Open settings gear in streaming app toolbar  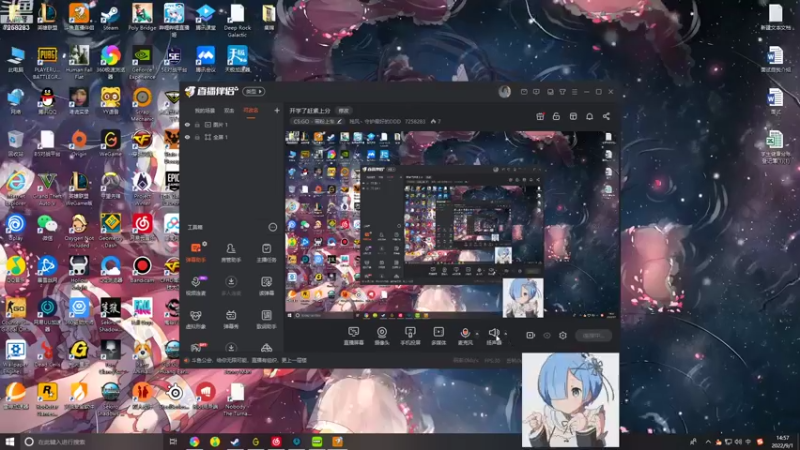pyautogui.click(x=563, y=335)
